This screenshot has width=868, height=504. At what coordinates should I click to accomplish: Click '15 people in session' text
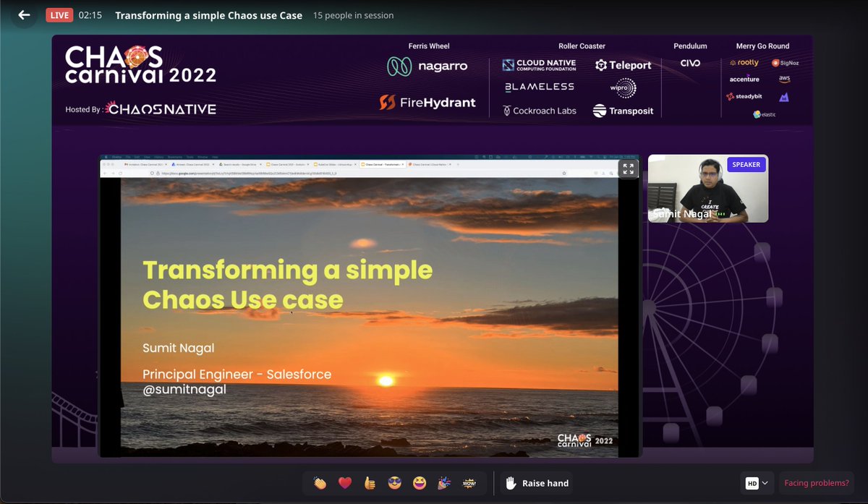[354, 15]
